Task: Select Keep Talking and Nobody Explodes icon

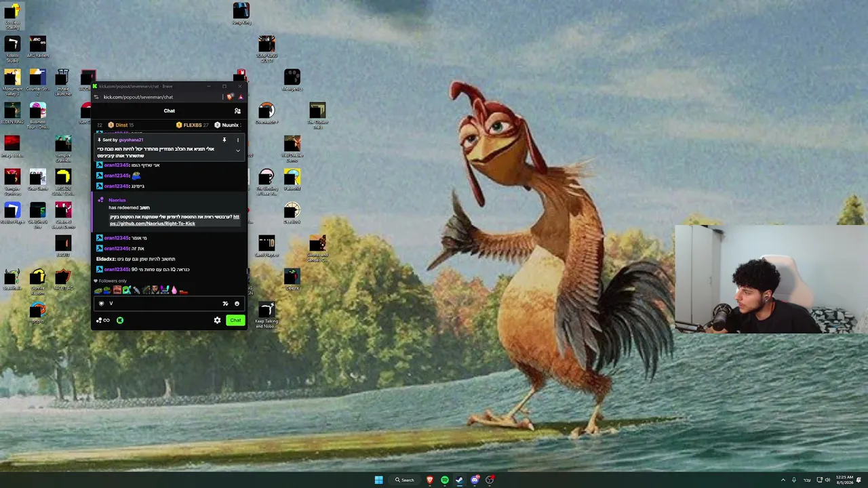Action: (267, 315)
